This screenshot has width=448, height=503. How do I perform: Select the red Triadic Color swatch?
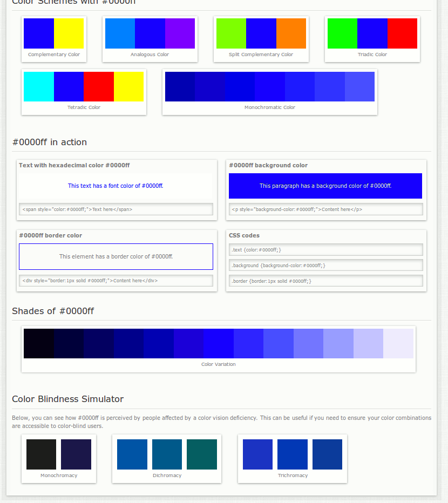(402, 33)
